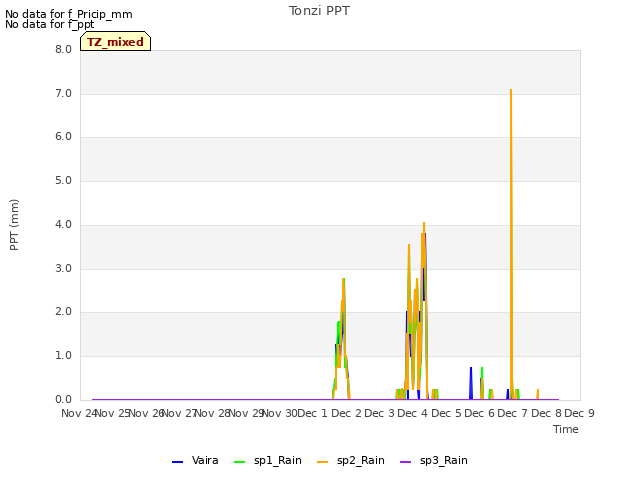Click the Time x-axis label
The image size is (640, 480).
pos(565,429)
